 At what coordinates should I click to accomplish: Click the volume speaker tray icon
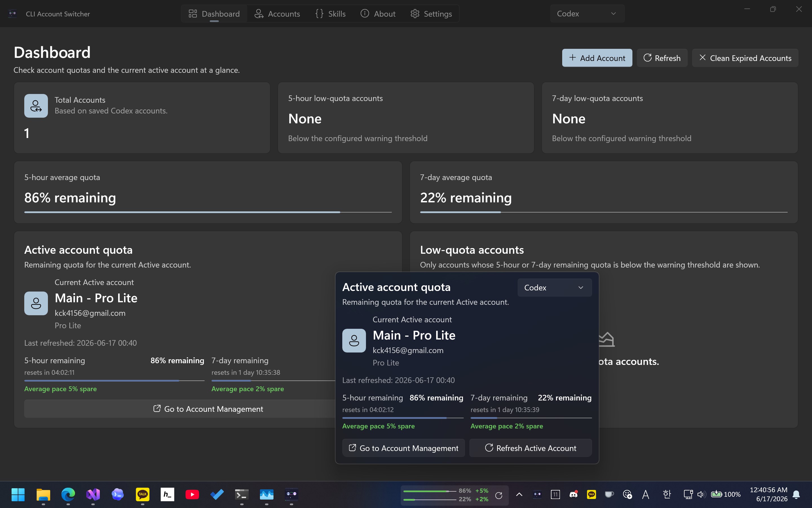click(x=701, y=494)
